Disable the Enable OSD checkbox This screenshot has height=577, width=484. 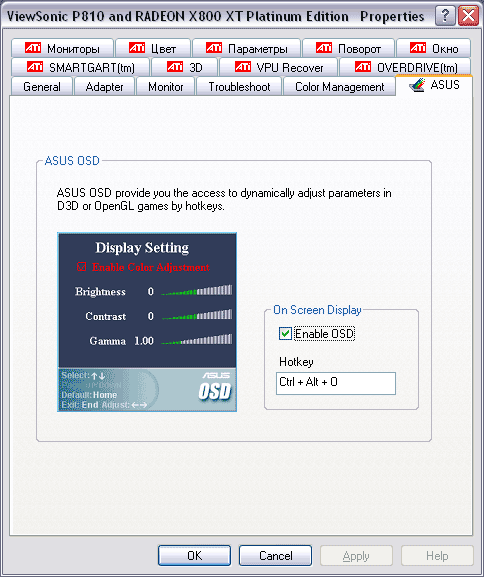click(285, 334)
